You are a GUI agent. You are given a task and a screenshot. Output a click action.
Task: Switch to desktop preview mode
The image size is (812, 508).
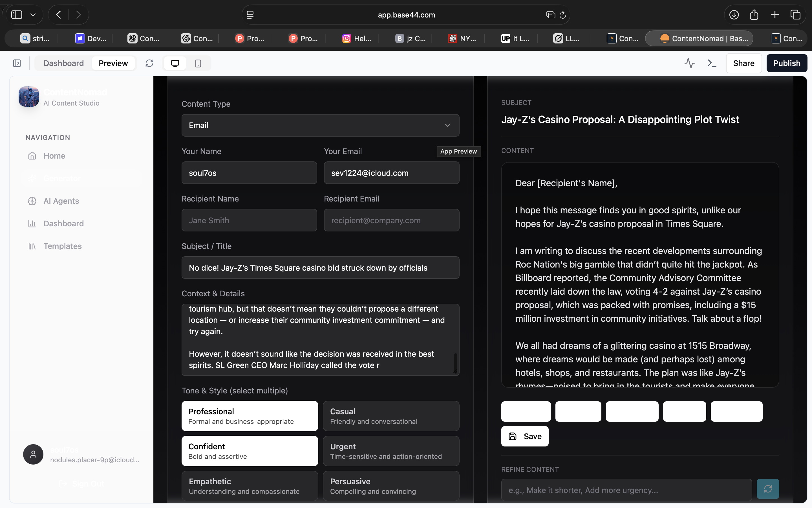point(175,63)
